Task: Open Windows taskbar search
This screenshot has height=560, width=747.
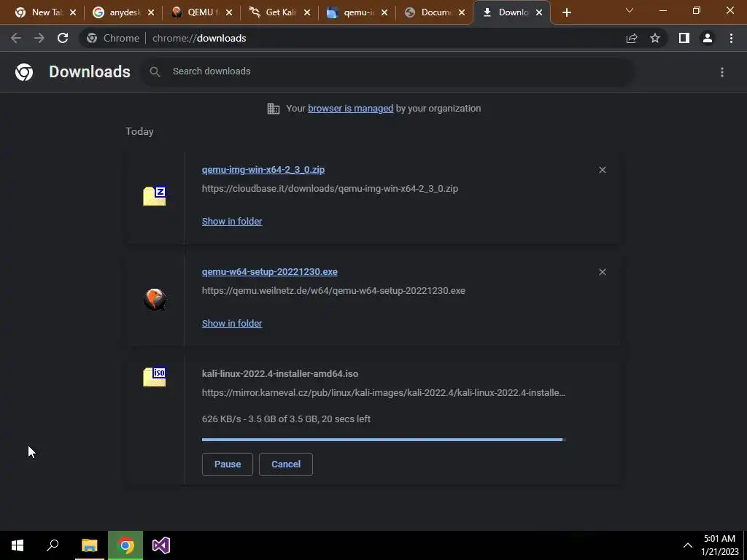Action: pyautogui.click(x=53, y=545)
